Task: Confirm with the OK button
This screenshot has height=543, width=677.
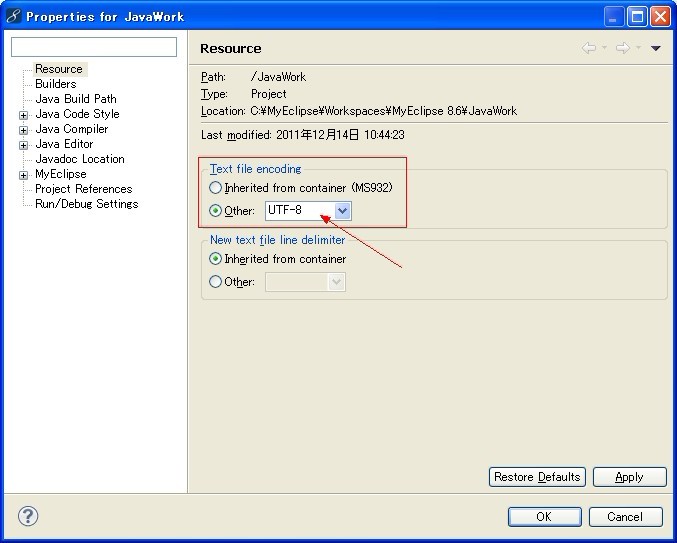Action: pos(544,517)
